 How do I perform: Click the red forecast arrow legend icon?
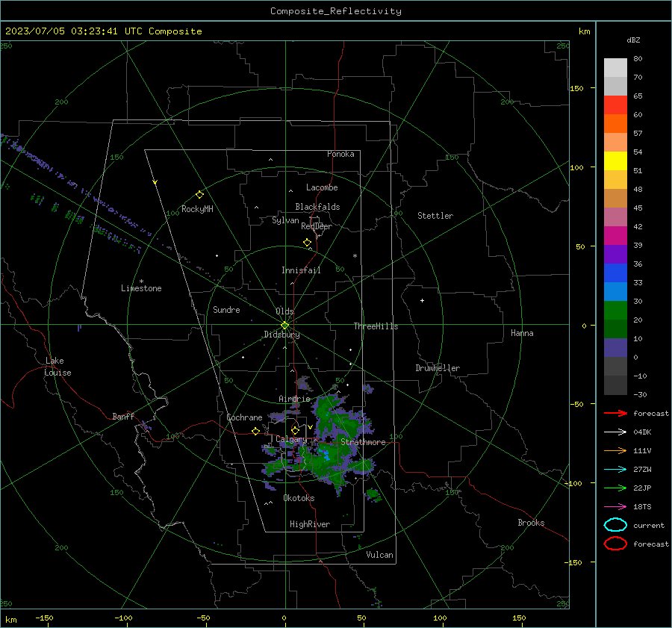[615, 413]
